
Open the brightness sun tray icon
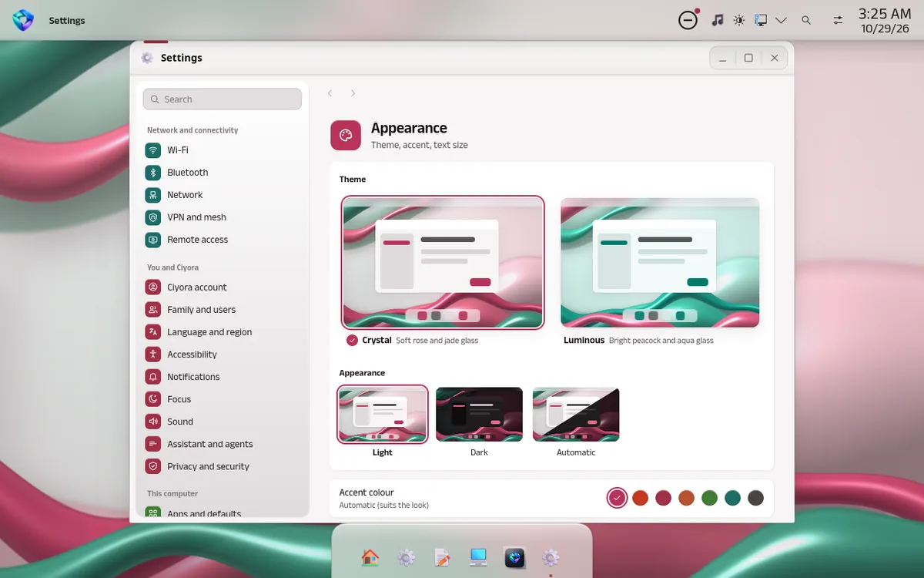739,20
